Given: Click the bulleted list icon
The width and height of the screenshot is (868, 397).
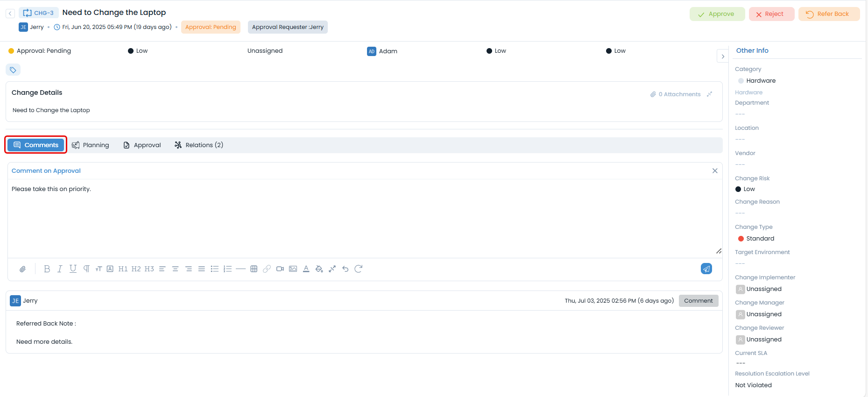Looking at the screenshot, I should (215, 269).
